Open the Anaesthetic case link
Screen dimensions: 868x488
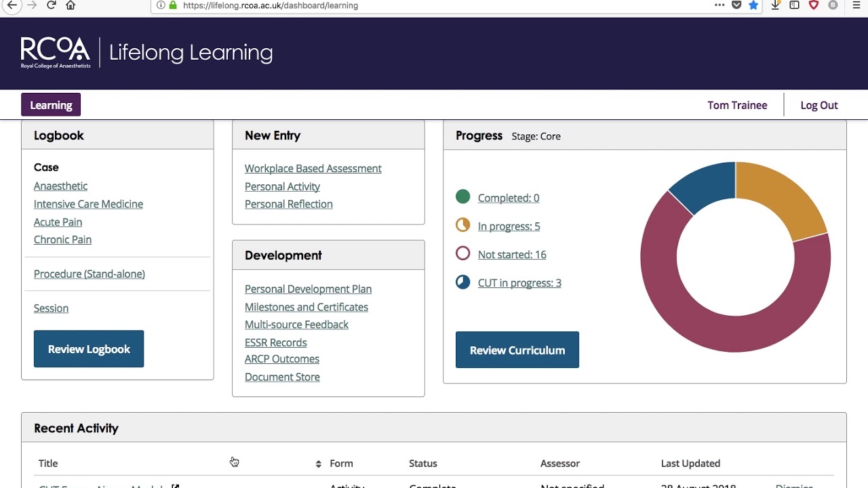(x=60, y=186)
